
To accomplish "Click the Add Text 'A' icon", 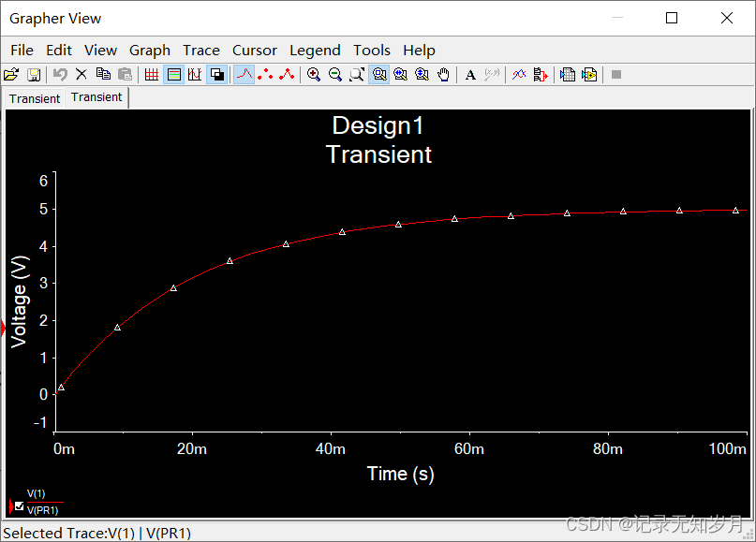I will click(x=470, y=75).
